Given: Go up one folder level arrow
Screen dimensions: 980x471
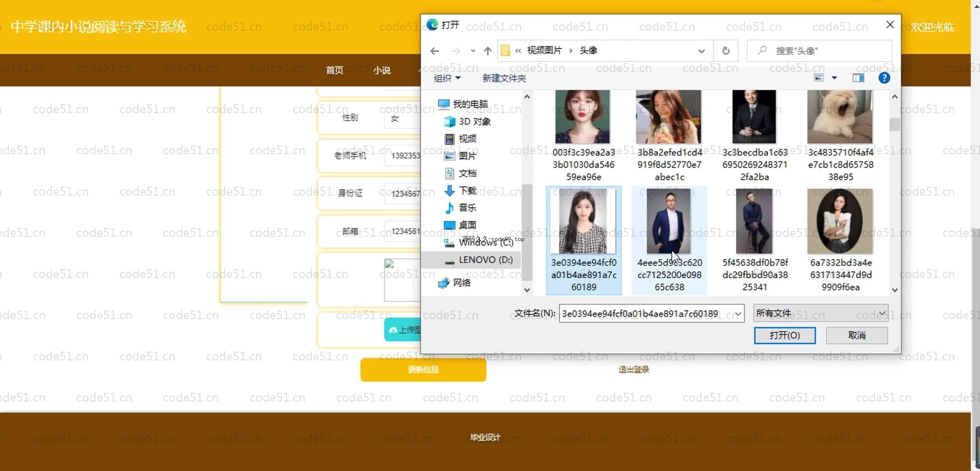Looking at the screenshot, I should [487, 51].
